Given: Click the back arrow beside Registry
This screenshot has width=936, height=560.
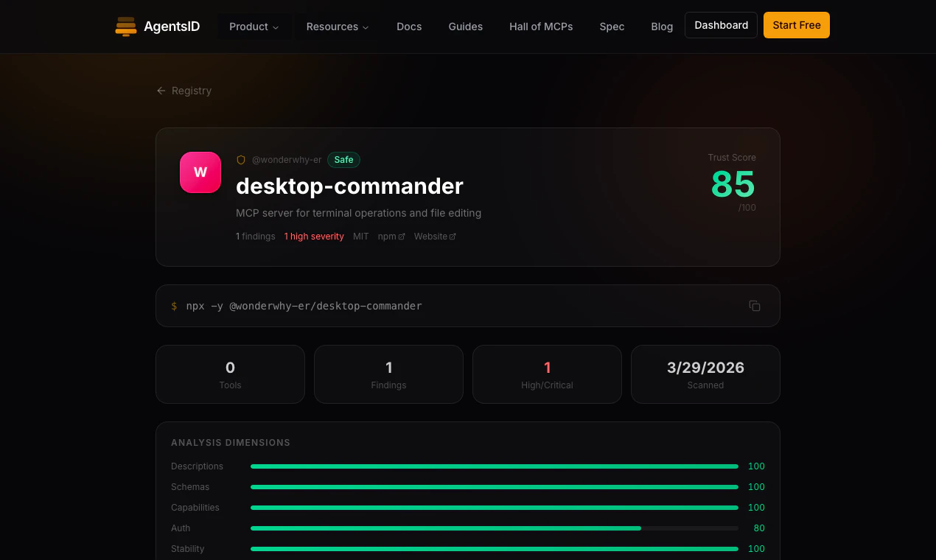Looking at the screenshot, I should click(161, 90).
